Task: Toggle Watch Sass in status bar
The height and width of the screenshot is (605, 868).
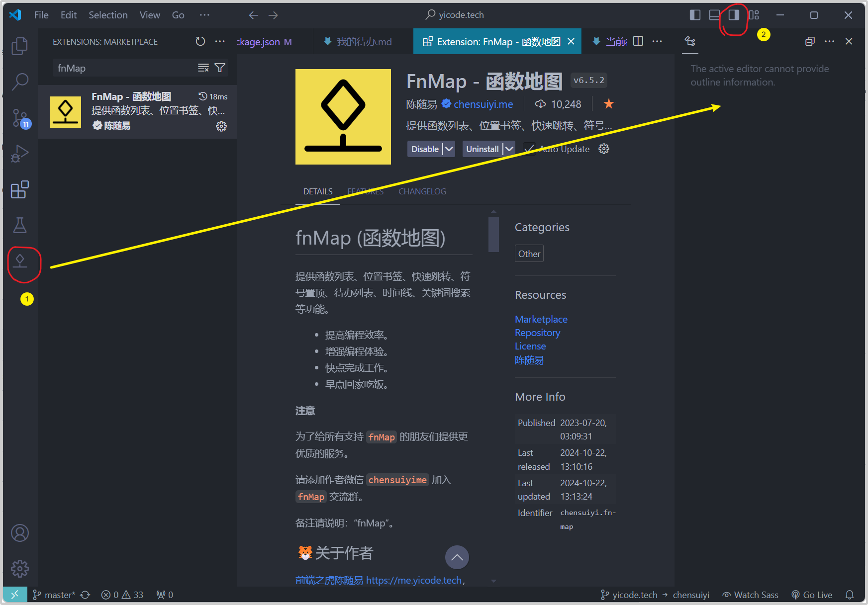Action: (751, 595)
